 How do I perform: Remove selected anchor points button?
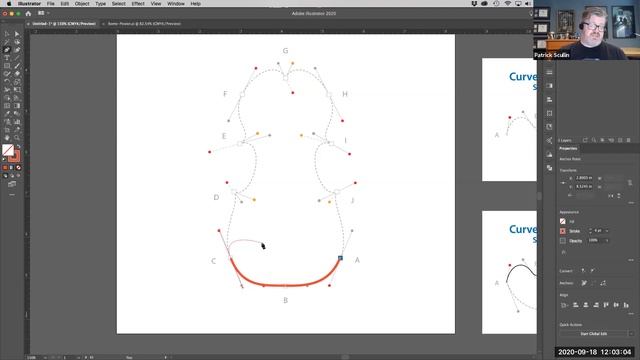pyautogui.click(x=584, y=283)
